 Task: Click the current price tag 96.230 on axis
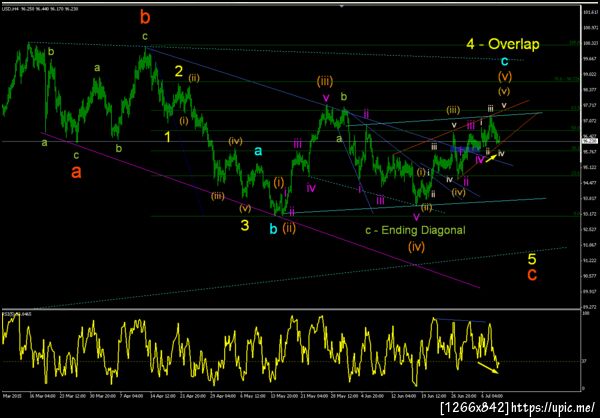coord(589,141)
